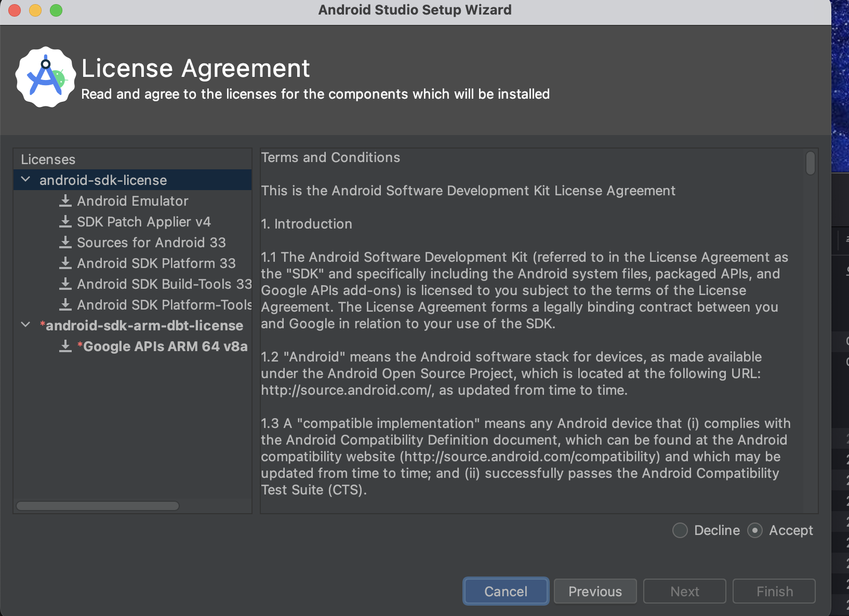
Task: Click the http://source.android.com/ URL text
Action: [x=347, y=390]
